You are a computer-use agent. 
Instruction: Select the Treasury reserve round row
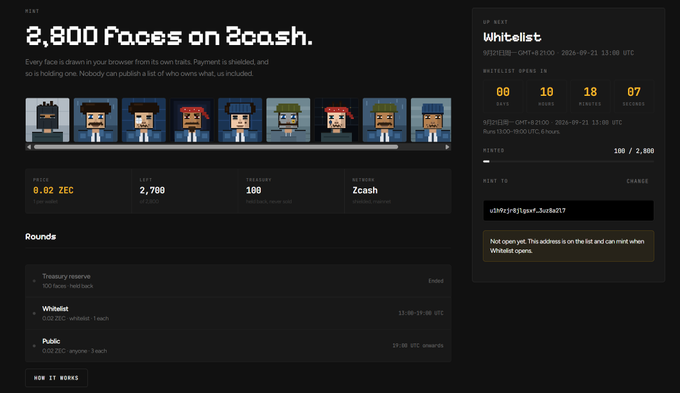pos(238,281)
